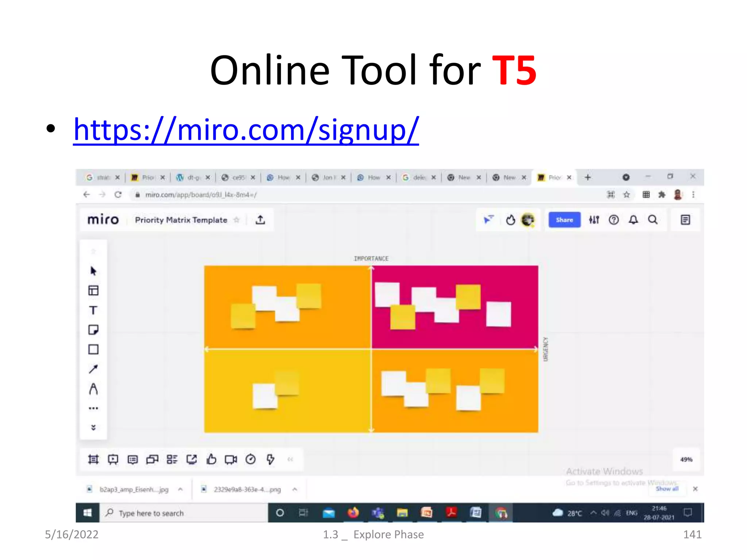Click the miro logo
The width and height of the screenshot is (747, 560).
(x=103, y=219)
